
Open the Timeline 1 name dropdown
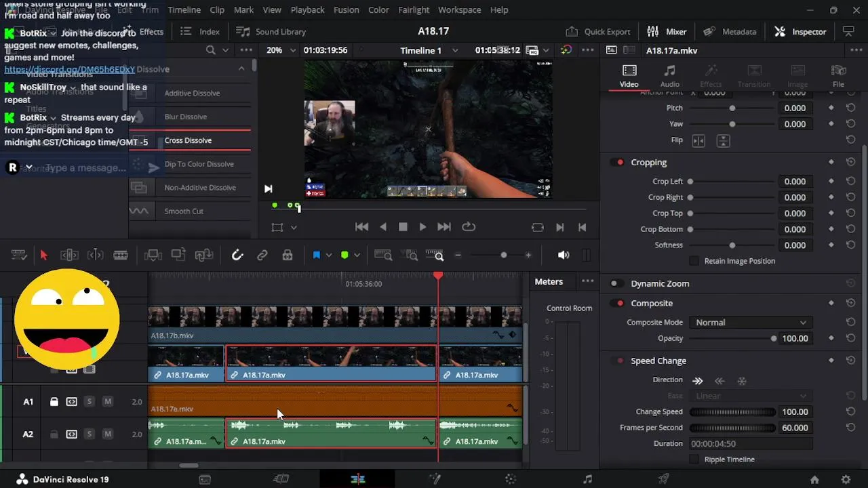[x=455, y=51]
